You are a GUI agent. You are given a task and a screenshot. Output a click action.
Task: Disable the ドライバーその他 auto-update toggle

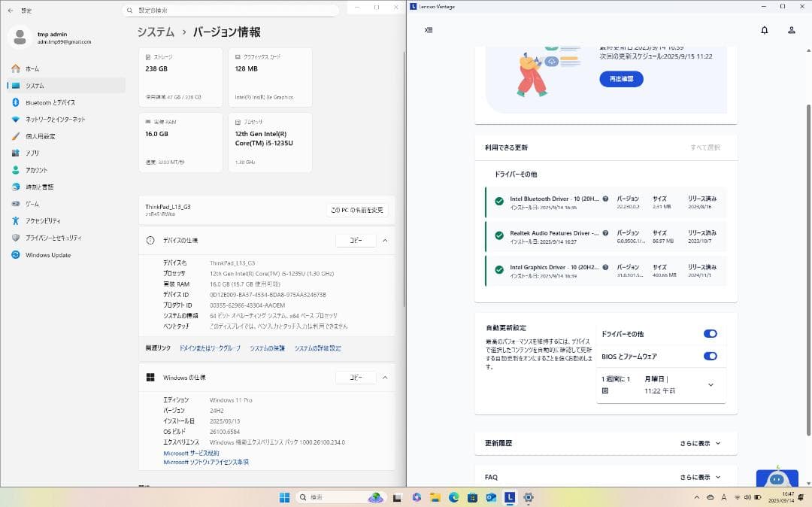(x=710, y=333)
